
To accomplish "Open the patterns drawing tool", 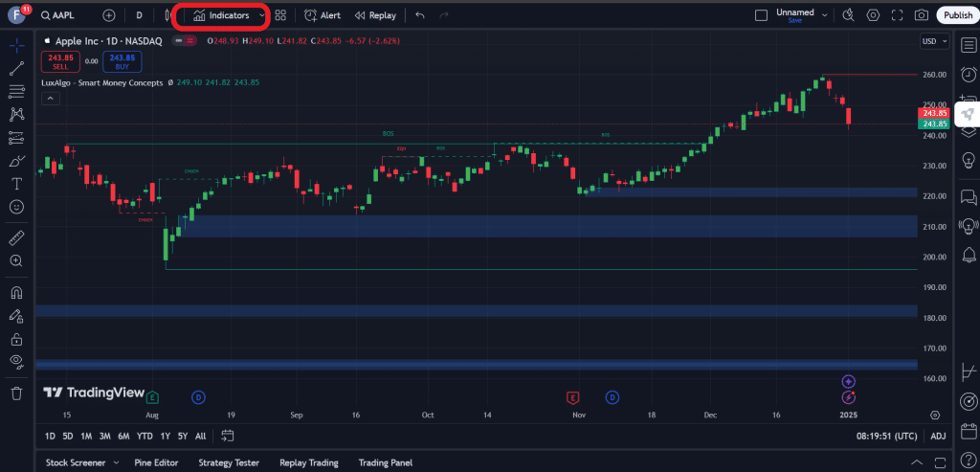I will click(17, 114).
